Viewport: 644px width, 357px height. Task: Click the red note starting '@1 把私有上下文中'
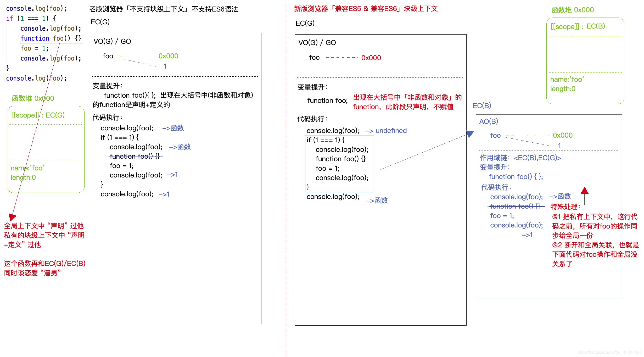tap(595, 226)
